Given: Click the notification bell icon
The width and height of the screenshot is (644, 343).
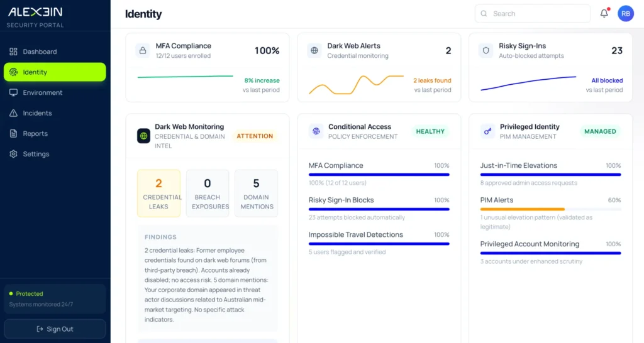Looking at the screenshot, I should tap(604, 13).
